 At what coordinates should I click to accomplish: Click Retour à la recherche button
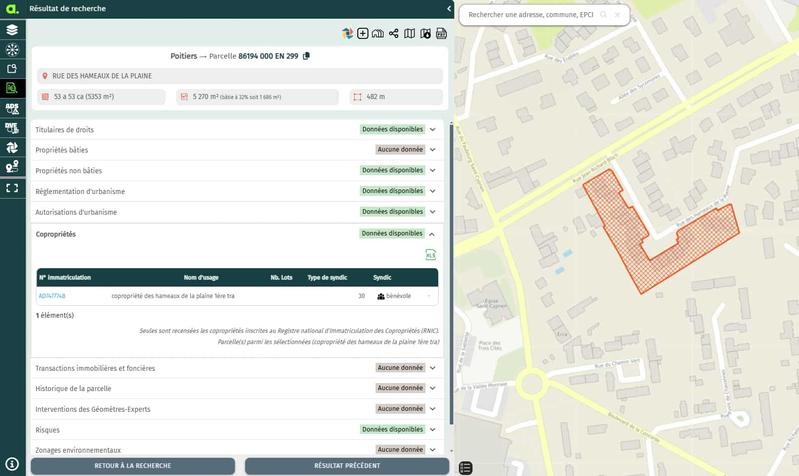pyautogui.click(x=132, y=466)
